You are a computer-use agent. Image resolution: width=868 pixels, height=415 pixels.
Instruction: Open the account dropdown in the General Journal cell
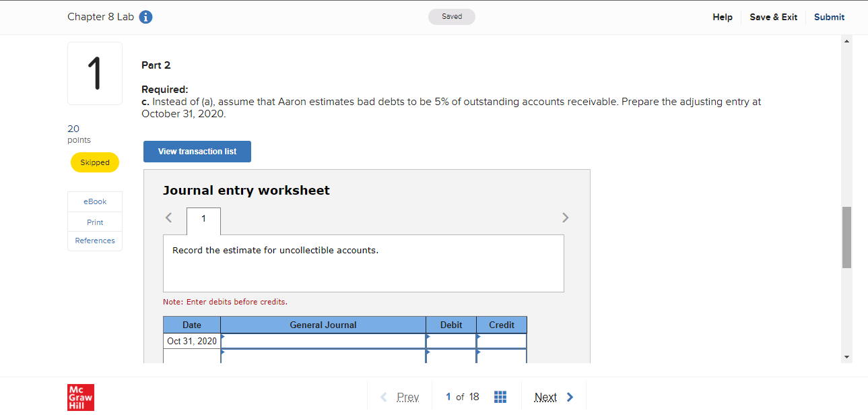pos(323,341)
